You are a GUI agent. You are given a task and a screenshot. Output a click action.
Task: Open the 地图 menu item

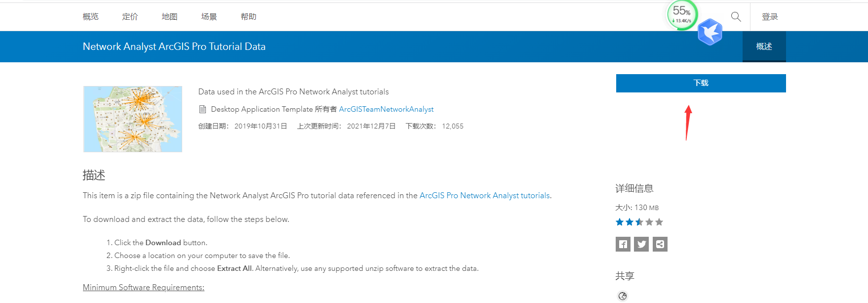[x=169, y=16]
